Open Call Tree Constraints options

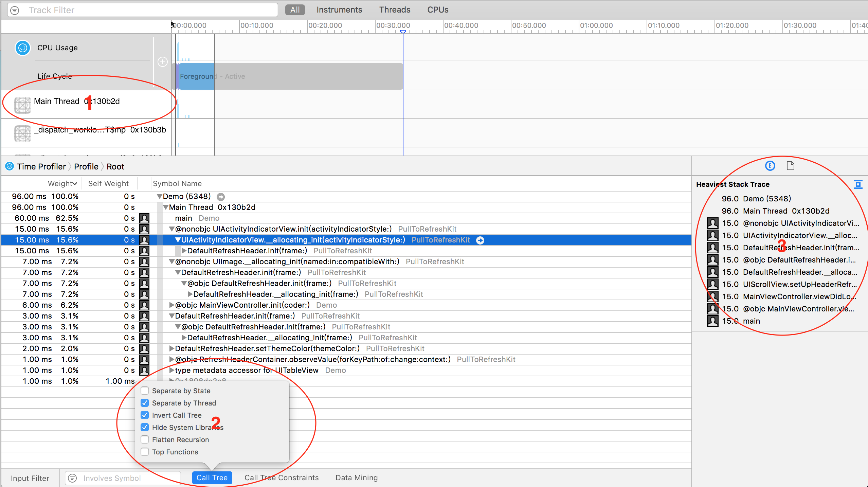click(282, 478)
